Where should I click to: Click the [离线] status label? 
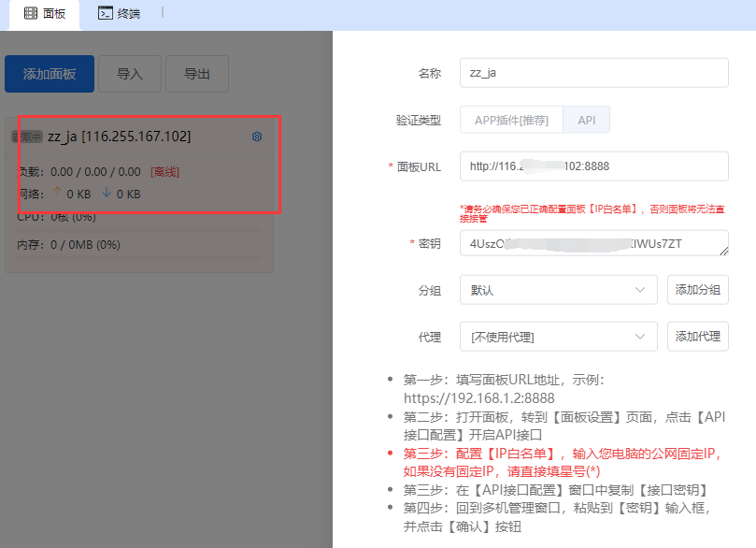click(x=164, y=172)
